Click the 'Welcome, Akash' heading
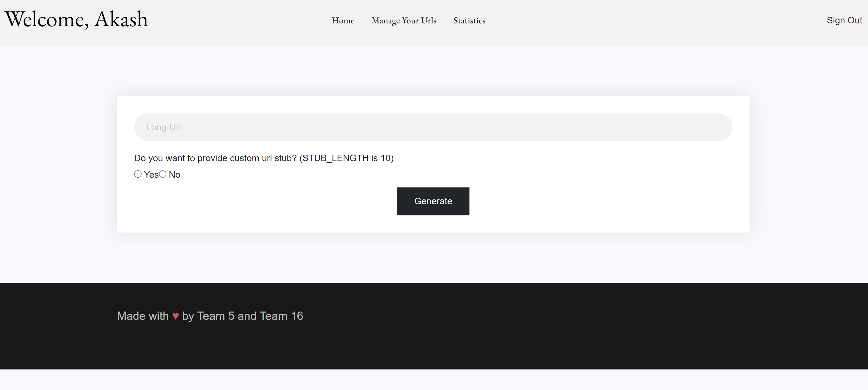 click(76, 19)
